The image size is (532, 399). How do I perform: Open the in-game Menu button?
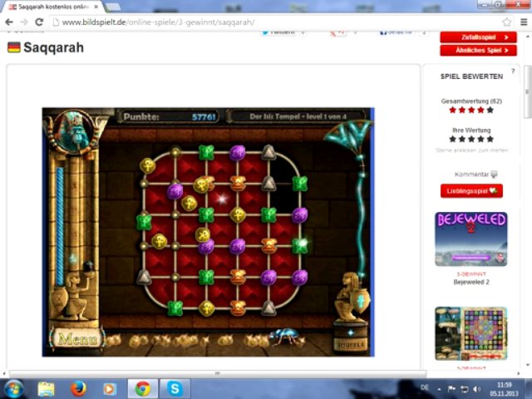[76, 339]
